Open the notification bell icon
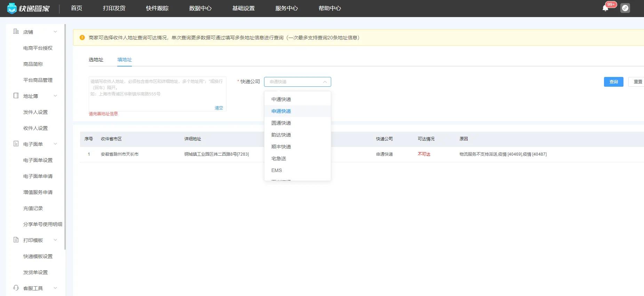 605,8
